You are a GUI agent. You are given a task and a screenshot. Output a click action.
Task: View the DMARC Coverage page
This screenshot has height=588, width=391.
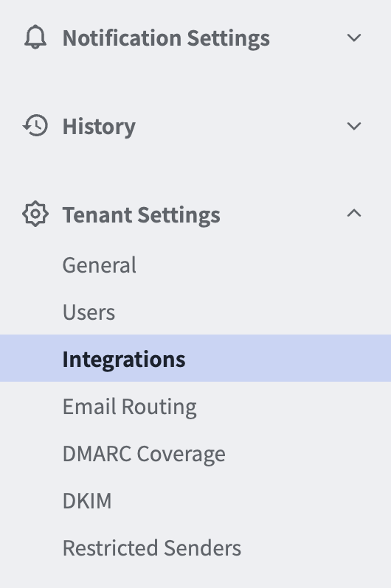[144, 454]
